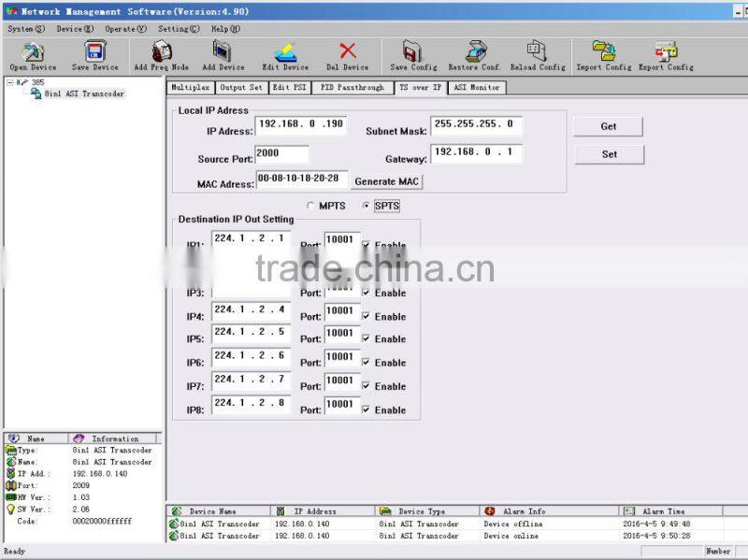Click the Source Port input field
748x560 pixels.
point(282,152)
